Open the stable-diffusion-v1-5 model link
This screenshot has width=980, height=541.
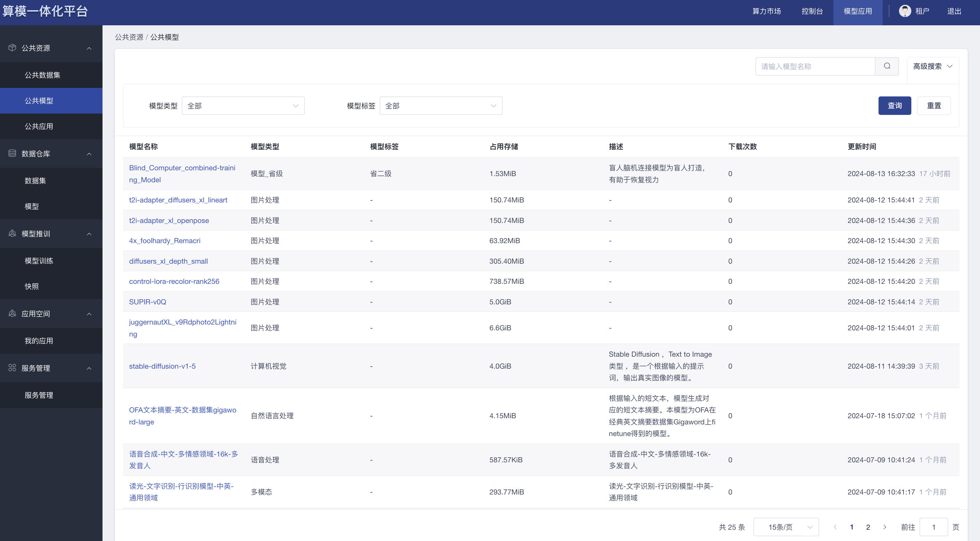[162, 366]
